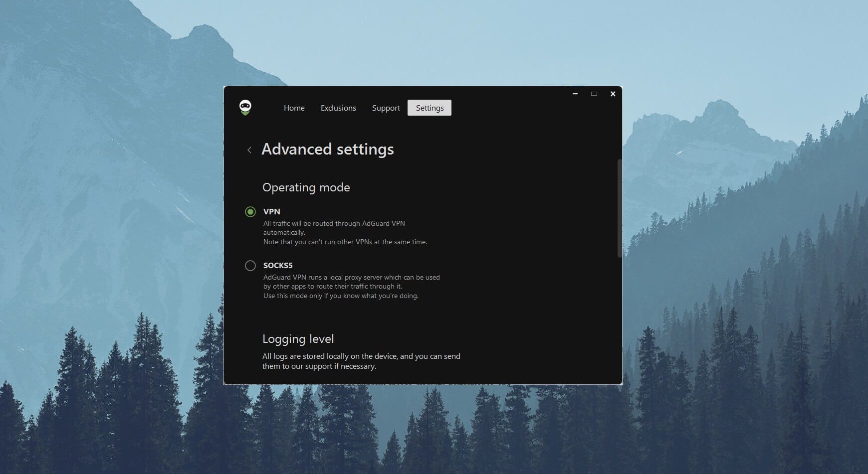Viewport: 868px width, 474px height.
Task: Click the vertical scrollbar in the settings window
Action: click(620, 208)
